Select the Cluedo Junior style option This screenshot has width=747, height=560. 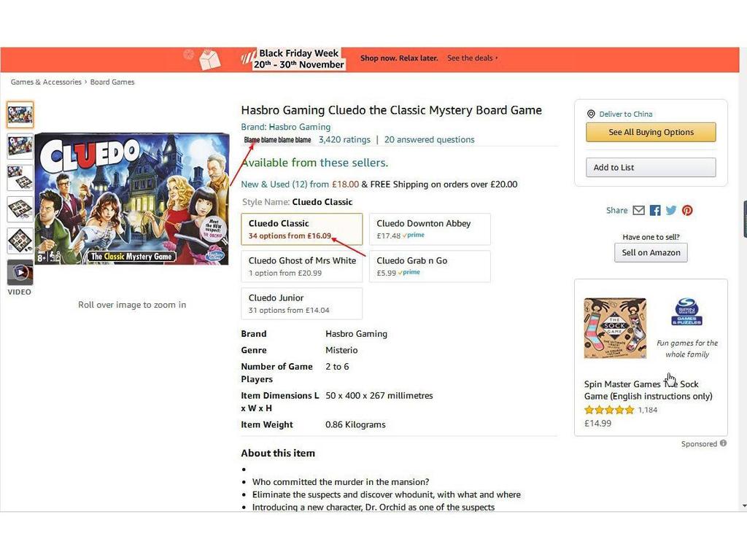301,303
